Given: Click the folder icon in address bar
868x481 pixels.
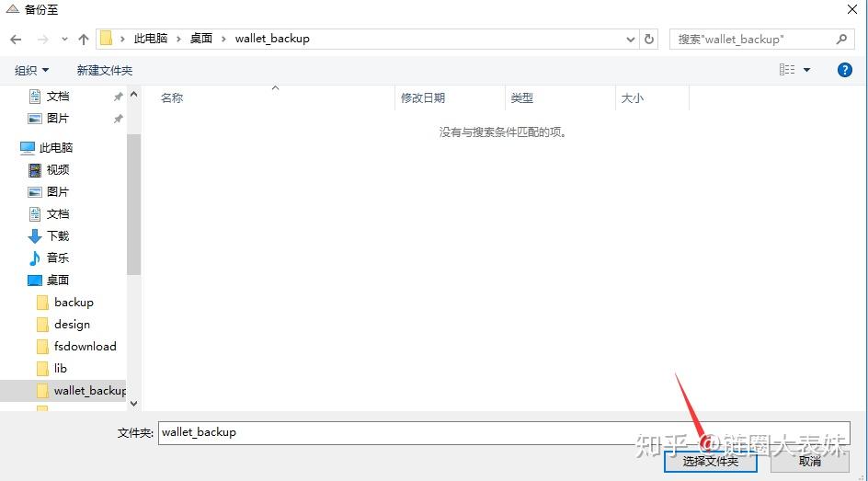Looking at the screenshot, I should coord(107,39).
